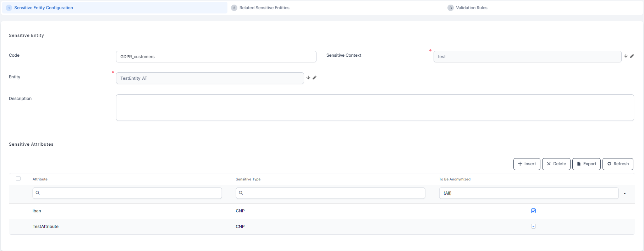This screenshot has width=644, height=251.
Task: Go to the Validation Rules tab
Action: (x=471, y=8)
